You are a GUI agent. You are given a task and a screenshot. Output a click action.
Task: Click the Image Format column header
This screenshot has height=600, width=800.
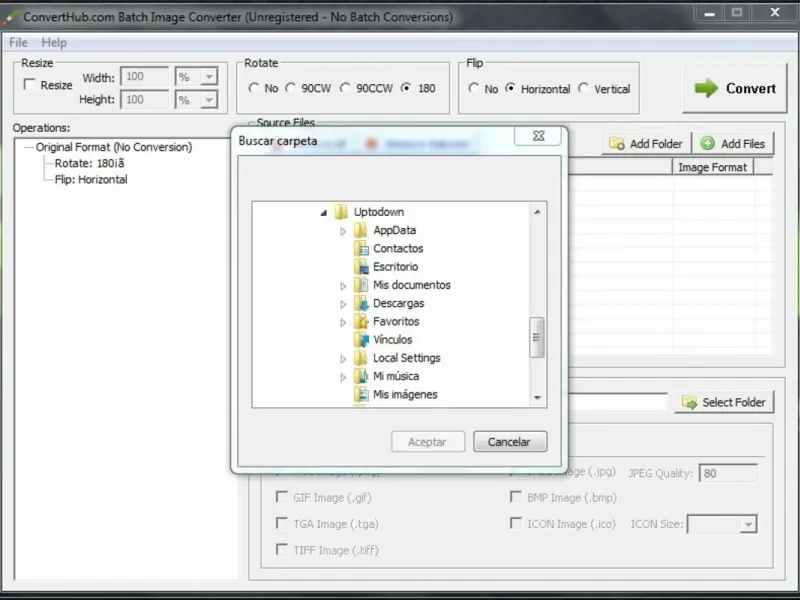(712, 167)
